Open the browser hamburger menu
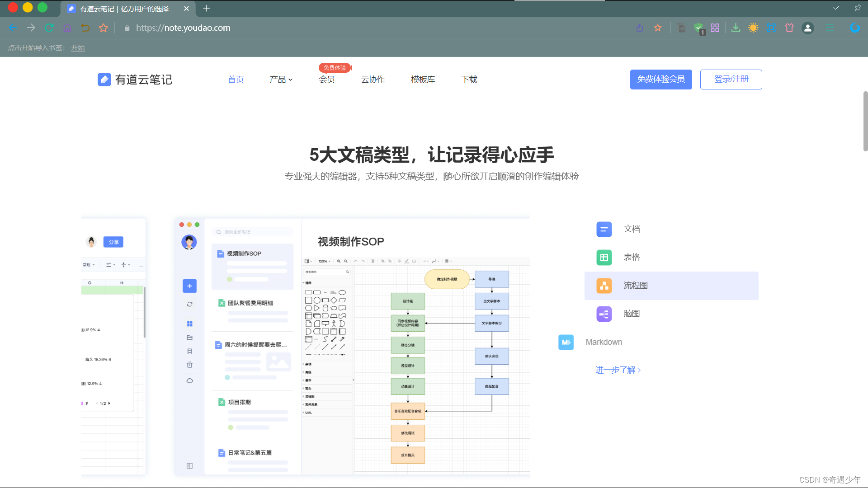Image resolution: width=868 pixels, height=488 pixels. point(830,28)
